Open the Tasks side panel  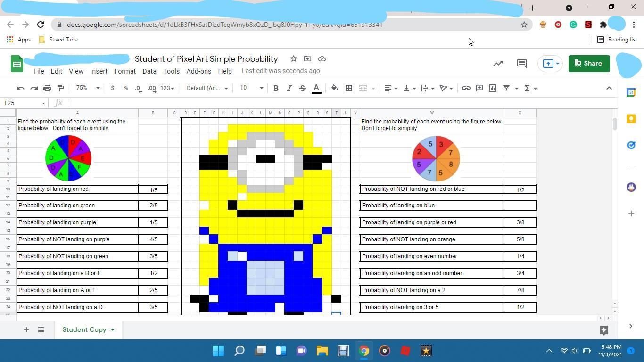[631, 145]
